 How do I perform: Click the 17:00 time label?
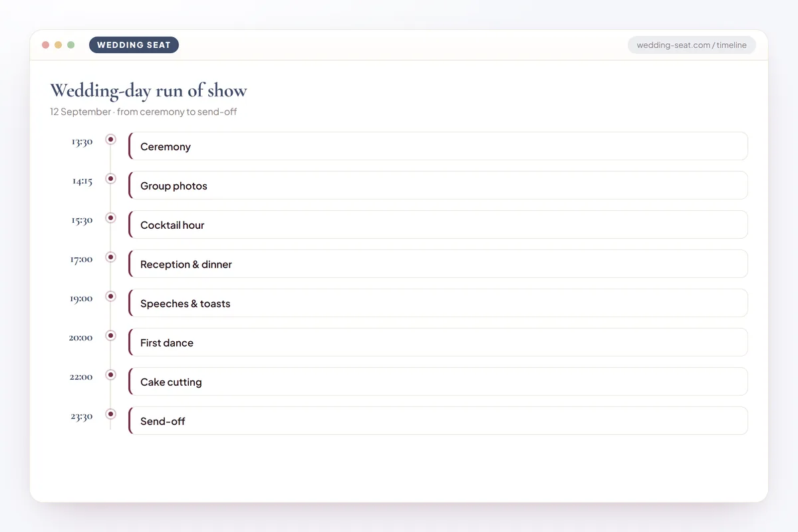[81, 259]
